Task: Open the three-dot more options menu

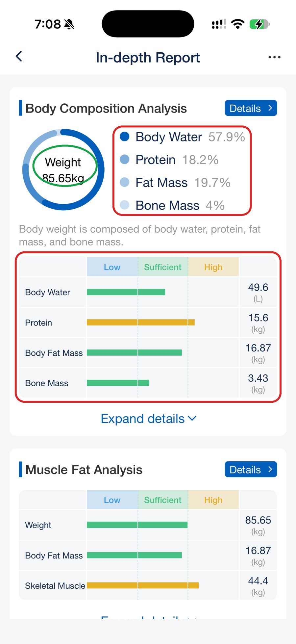Action: coord(274,57)
